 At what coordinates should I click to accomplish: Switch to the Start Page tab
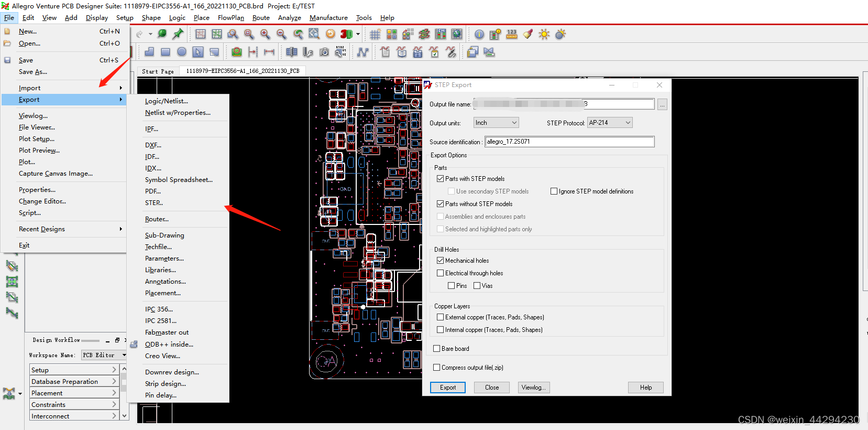(x=158, y=71)
